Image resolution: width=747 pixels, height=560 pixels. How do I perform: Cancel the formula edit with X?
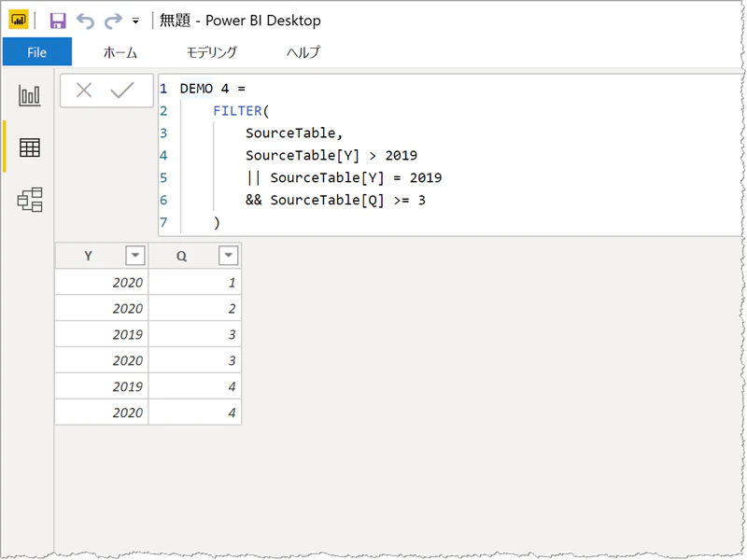(84, 90)
